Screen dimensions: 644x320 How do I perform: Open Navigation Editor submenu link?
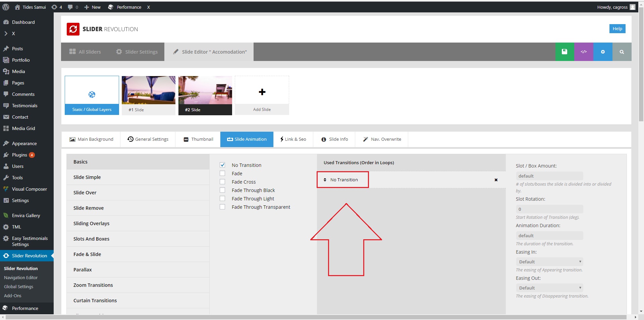pyautogui.click(x=21, y=277)
